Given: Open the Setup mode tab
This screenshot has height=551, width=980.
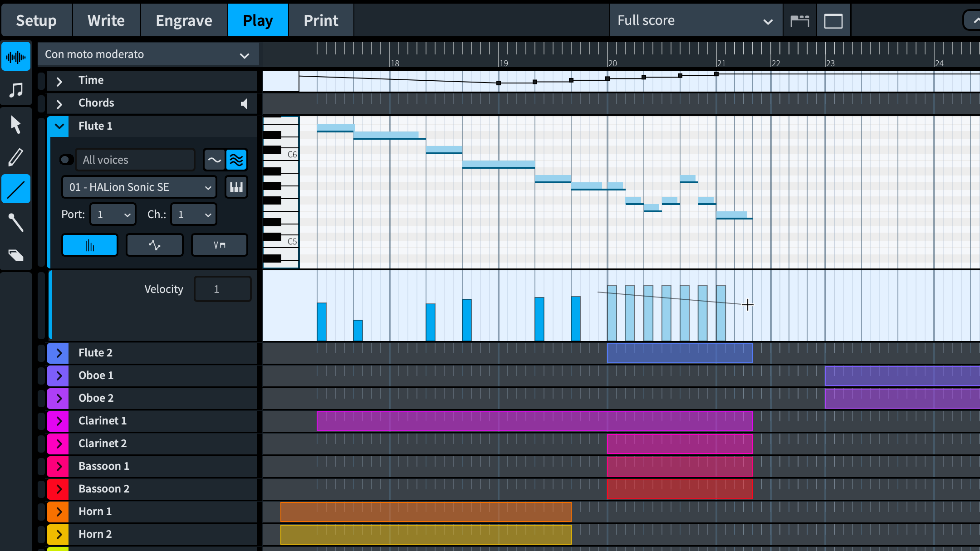Looking at the screenshot, I should click(36, 20).
